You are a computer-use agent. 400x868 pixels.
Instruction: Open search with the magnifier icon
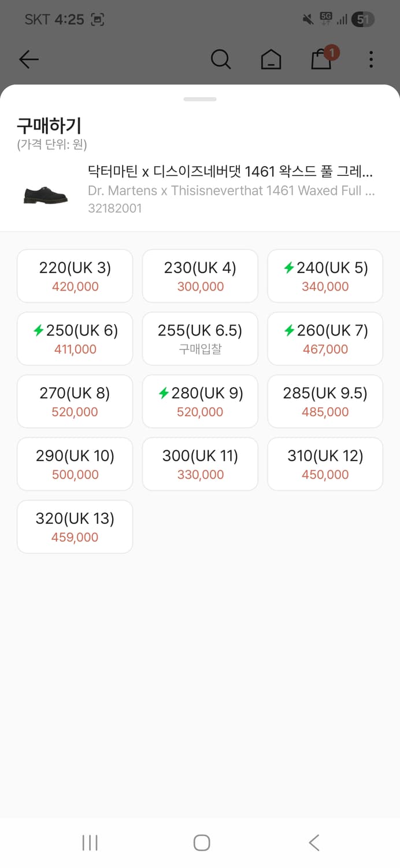220,59
